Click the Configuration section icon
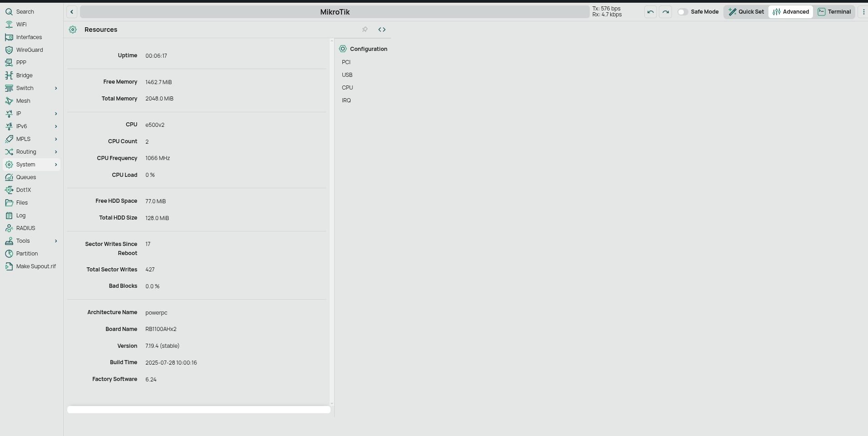The height and width of the screenshot is (436, 868). 343,49
